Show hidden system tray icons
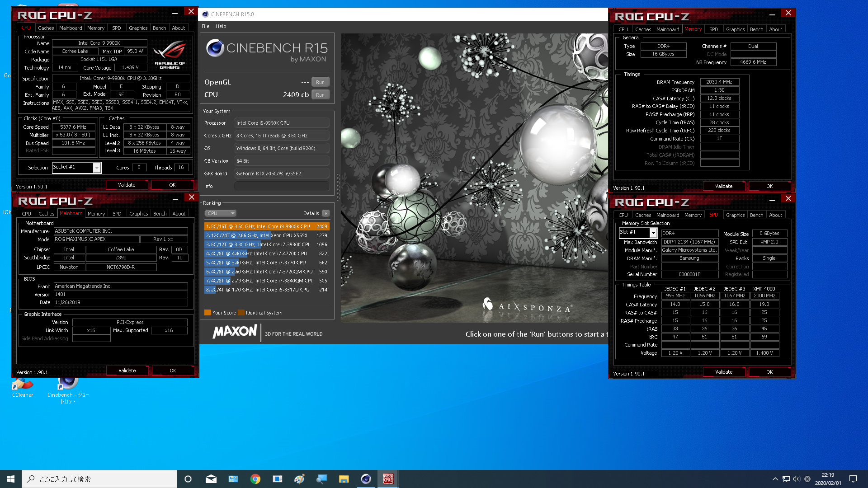 point(775,479)
